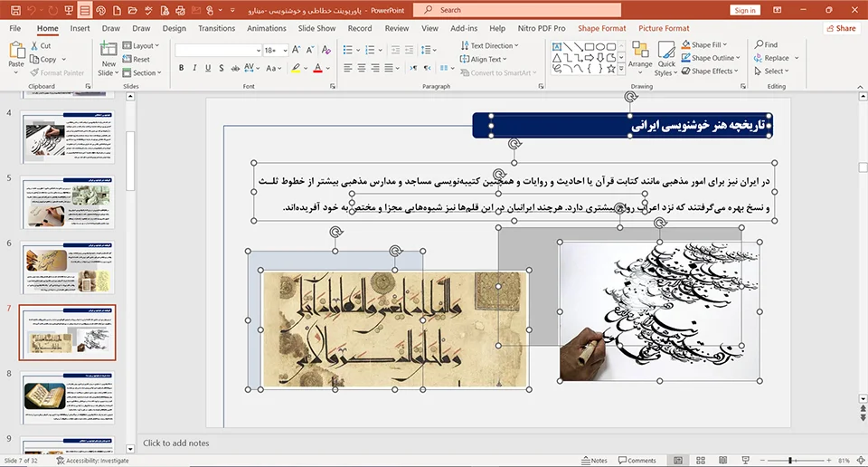Toggle Bold formatting

[x=181, y=68]
